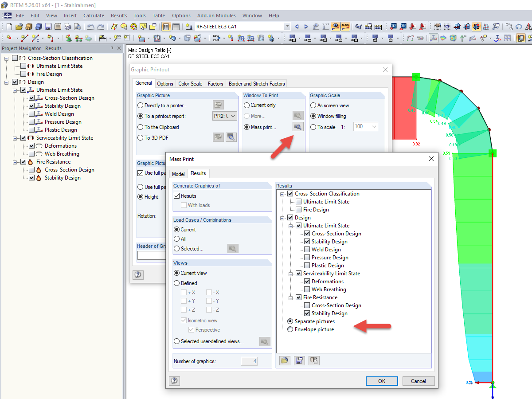Click the New Line tool icon

[x=25, y=38]
